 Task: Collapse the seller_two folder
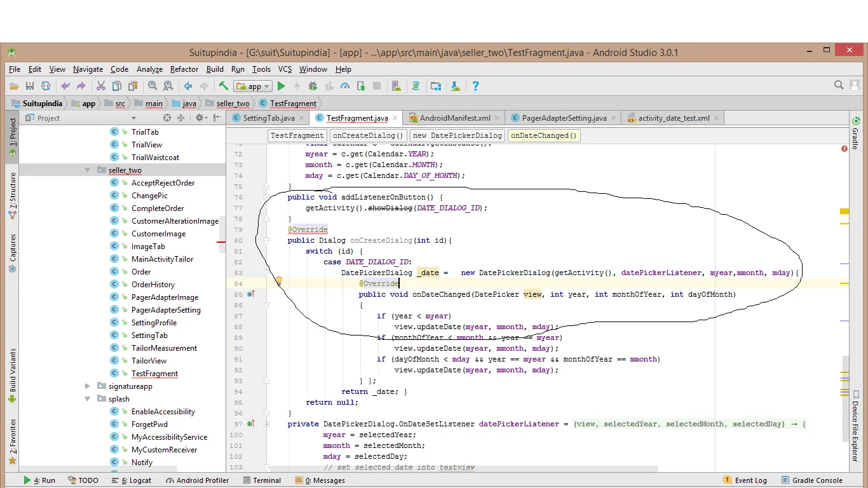(x=88, y=170)
